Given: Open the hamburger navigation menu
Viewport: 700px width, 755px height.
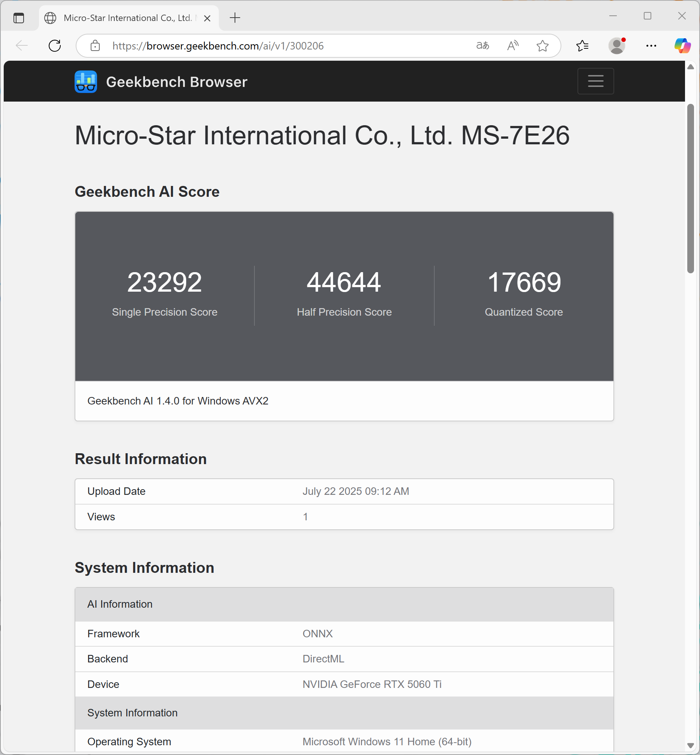Looking at the screenshot, I should tap(595, 81).
